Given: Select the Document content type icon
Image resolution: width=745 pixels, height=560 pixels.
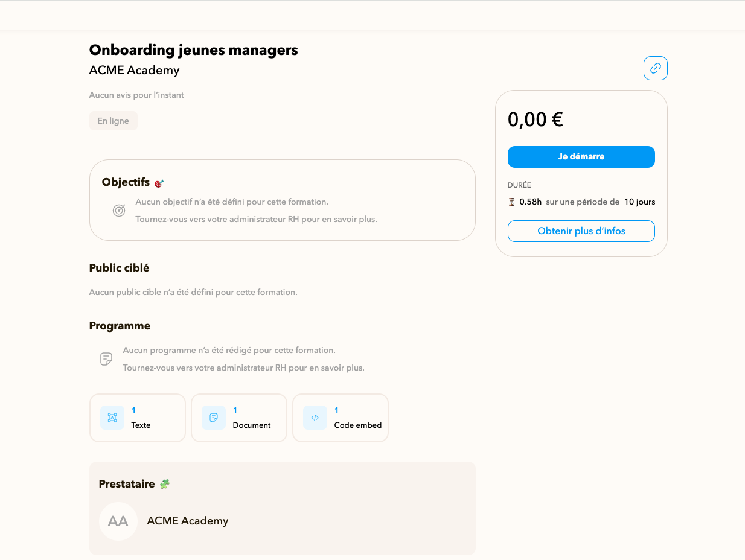Looking at the screenshot, I should coord(214,418).
